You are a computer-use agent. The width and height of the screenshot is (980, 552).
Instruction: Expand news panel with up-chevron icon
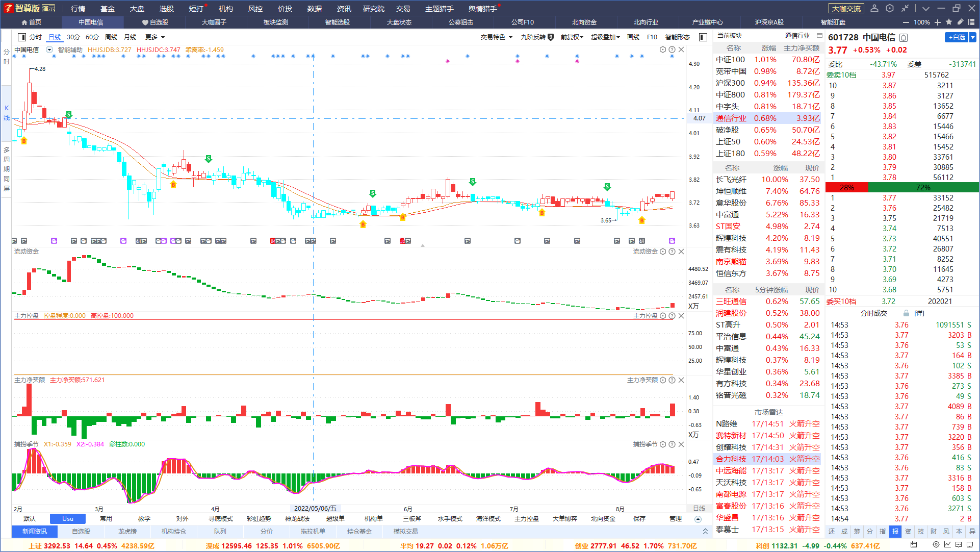(x=705, y=532)
